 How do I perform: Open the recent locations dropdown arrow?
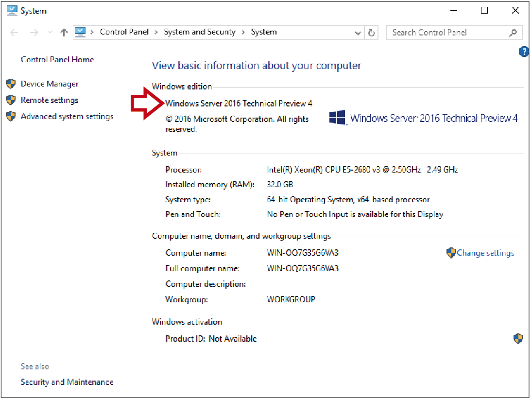[50, 33]
